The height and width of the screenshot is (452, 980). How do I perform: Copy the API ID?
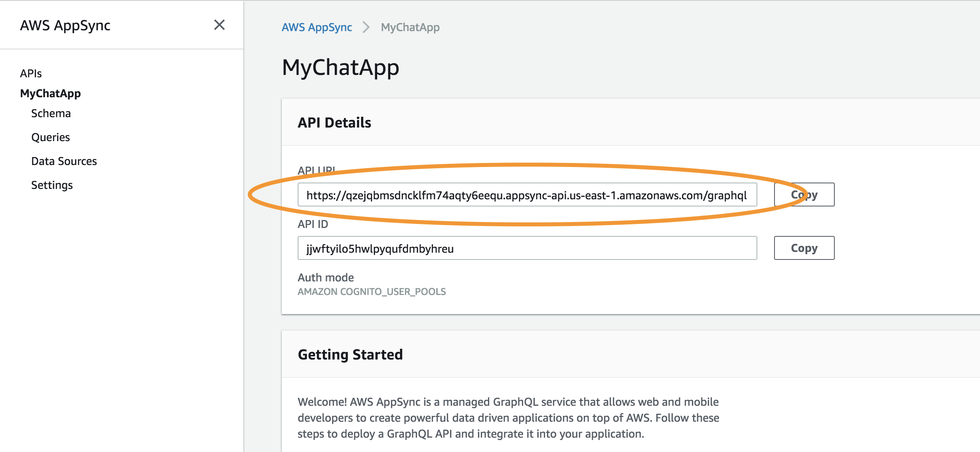pos(804,248)
